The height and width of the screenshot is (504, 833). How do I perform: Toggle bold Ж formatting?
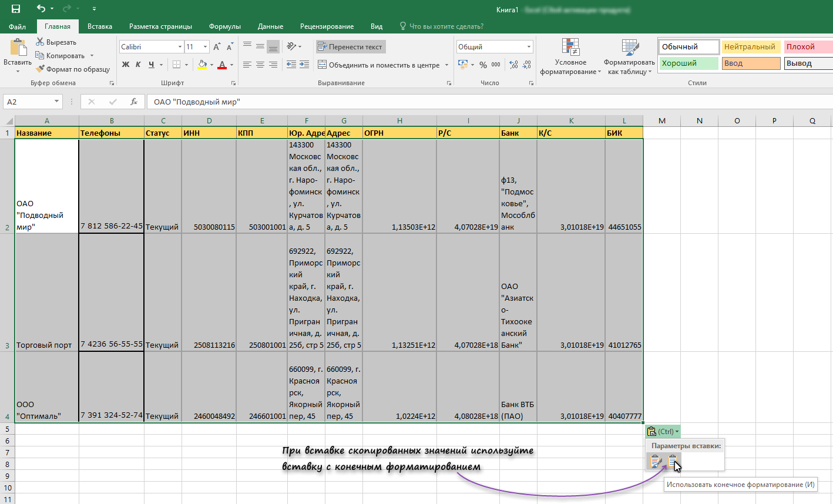click(x=126, y=65)
